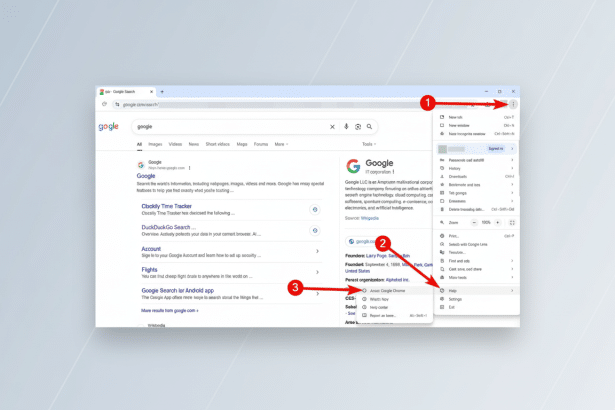Open Extensions submenu
Image resolution: width=615 pixels, height=410 pixels.
(x=477, y=201)
